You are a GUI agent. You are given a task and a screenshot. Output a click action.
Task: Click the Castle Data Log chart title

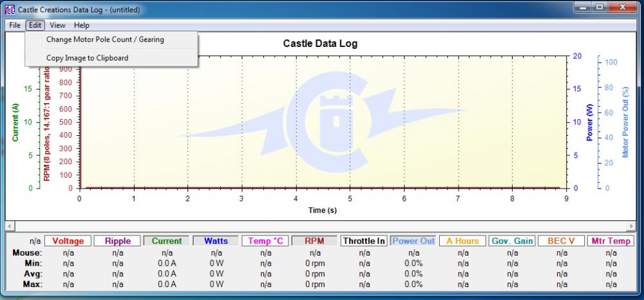point(320,44)
